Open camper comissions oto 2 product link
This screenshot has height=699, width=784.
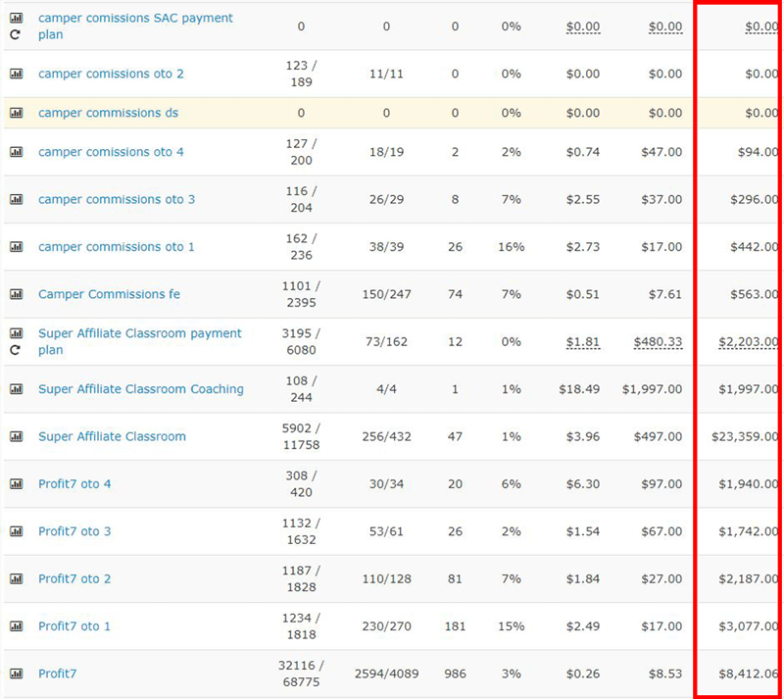click(x=111, y=75)
